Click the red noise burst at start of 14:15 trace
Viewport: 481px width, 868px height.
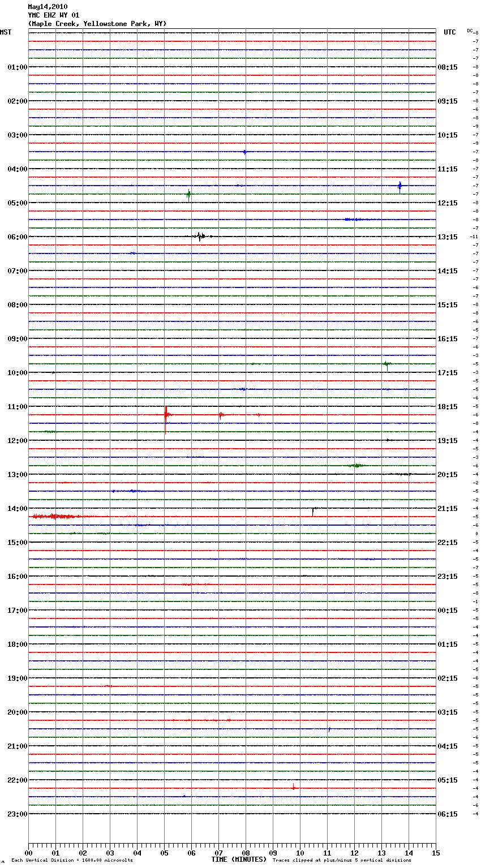tap(57, 516)
